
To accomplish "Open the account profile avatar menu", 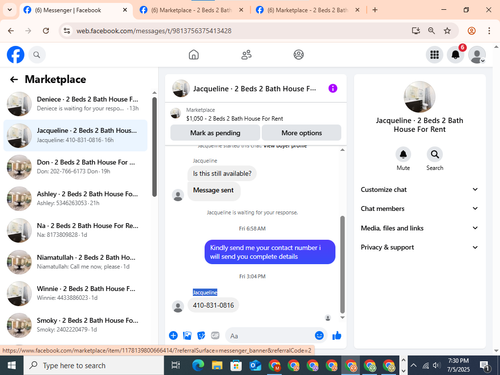I will coord(477,55).
